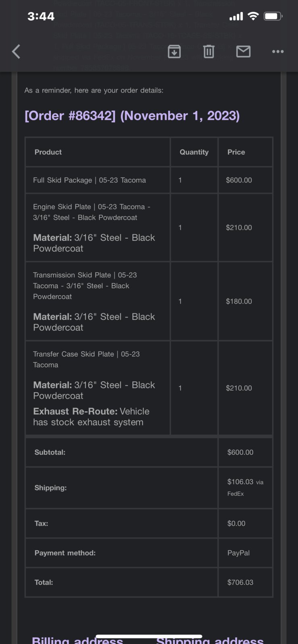Tap the Transfer Case Skid Plate product name
Viewport: 298px width, 644px height.
pyautogui.click(x=86, y=359)
